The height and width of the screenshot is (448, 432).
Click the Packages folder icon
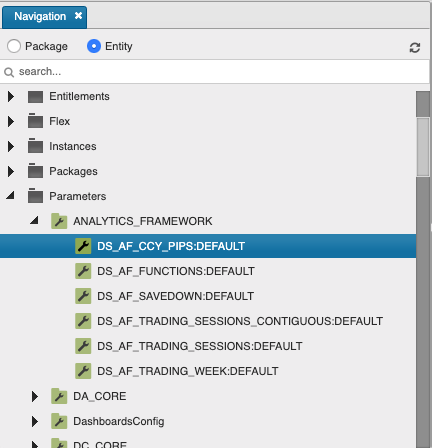click(35, 171)
